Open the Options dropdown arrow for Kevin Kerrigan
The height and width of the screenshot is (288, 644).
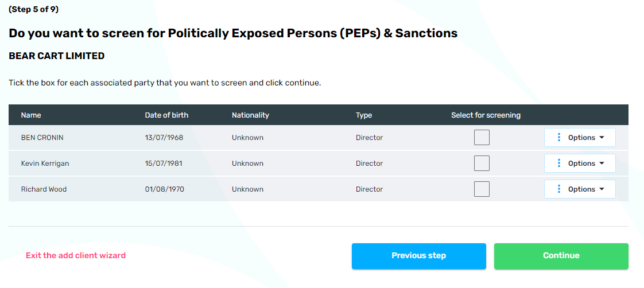(x=602, y=164)
